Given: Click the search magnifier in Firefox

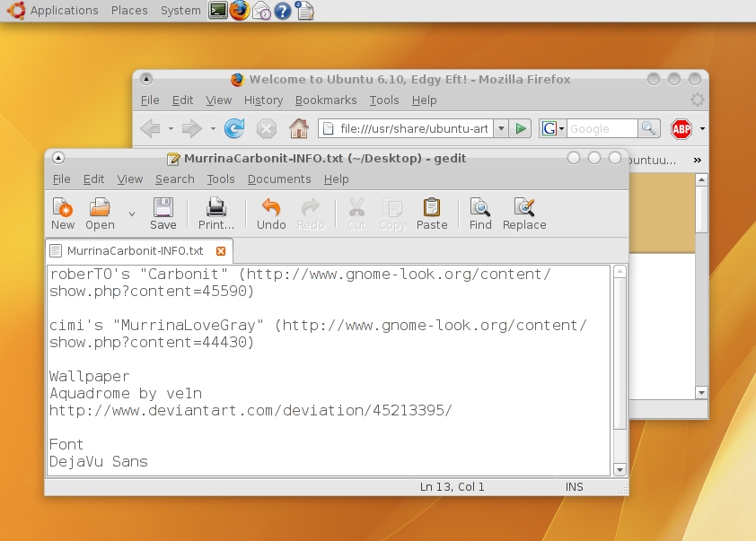Looking at the screenshot, I should [x=648, y=128].
